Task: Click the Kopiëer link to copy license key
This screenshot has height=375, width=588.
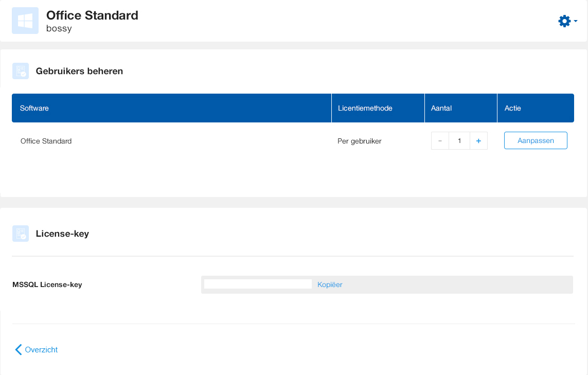Action: pyautogui.click(x=330, y=284)
